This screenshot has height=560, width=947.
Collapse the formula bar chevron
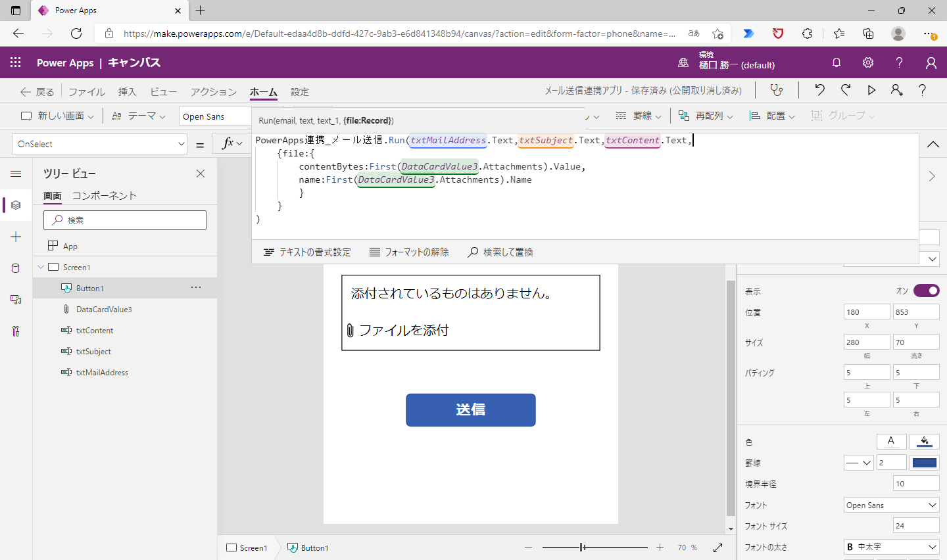tap(933, 144)
